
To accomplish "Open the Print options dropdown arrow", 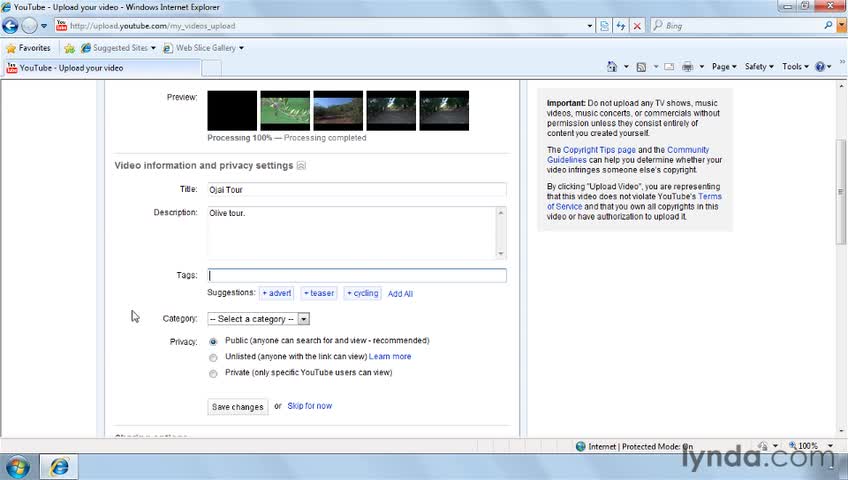I will pyautogui.click(x=701, y=66).
